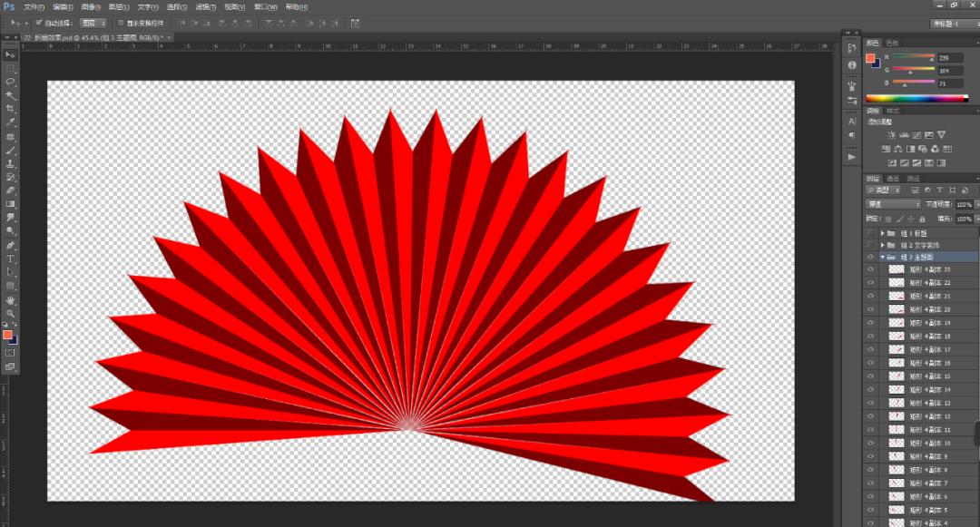Select the Zoom tool in toolbox
The height and width of the screenshot is (527, 980).
(11, 313)
